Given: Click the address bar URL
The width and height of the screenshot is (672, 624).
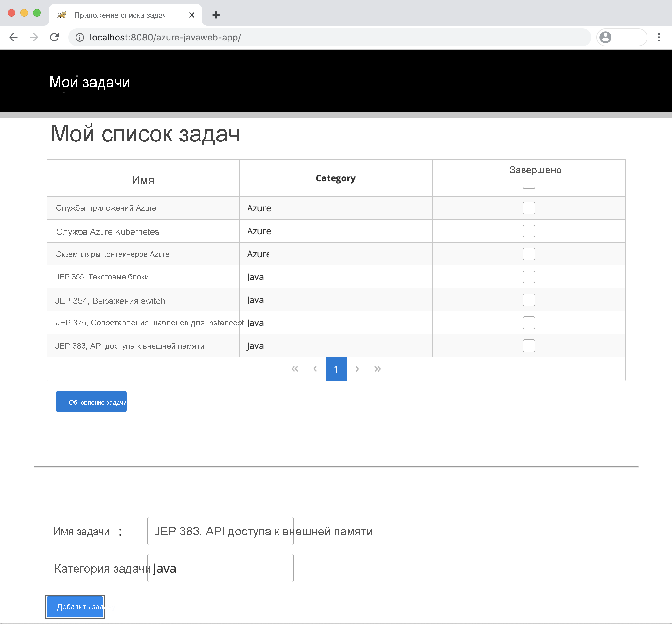Looking at the screenshot, I should (165, 37).
